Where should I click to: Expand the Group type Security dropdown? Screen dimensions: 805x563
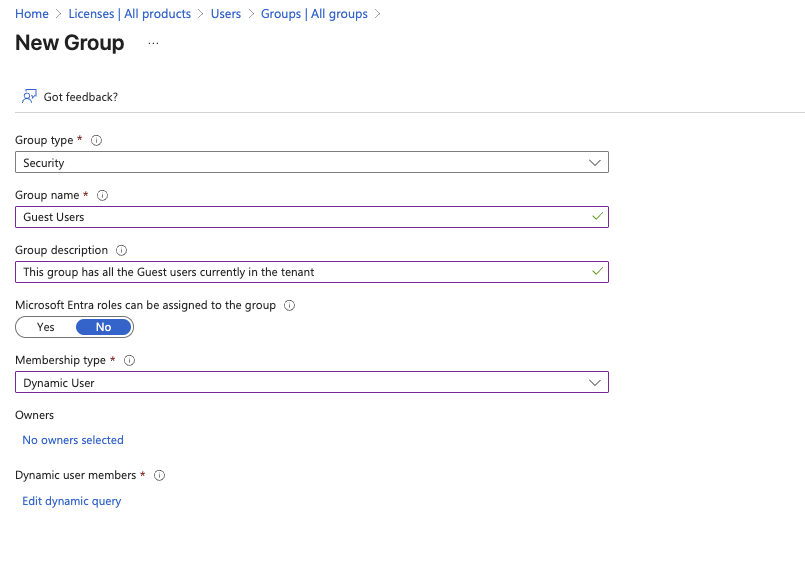pos(312,162)
